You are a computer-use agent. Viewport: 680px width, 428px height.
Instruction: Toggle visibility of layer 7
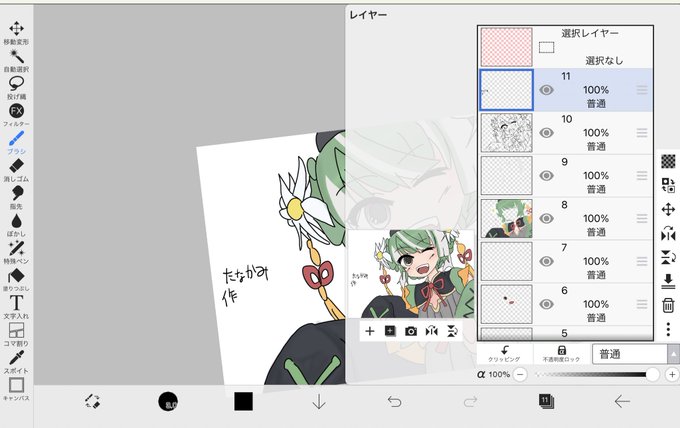coord(546,261)
